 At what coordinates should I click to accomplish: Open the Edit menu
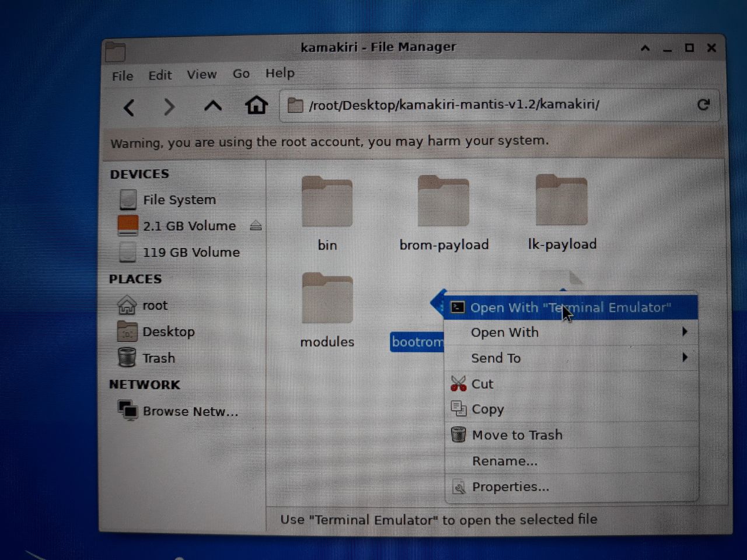[160, 75]
